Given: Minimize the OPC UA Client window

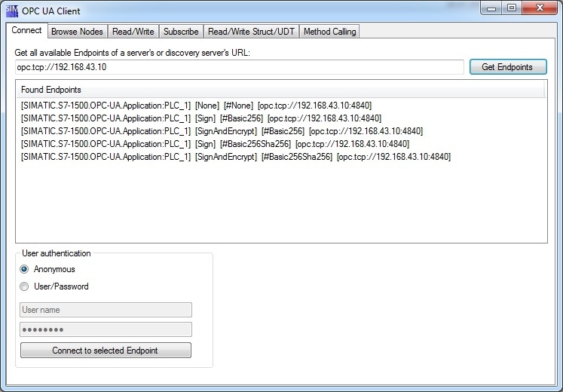Looking at the screenshot, I should [491, 8].
